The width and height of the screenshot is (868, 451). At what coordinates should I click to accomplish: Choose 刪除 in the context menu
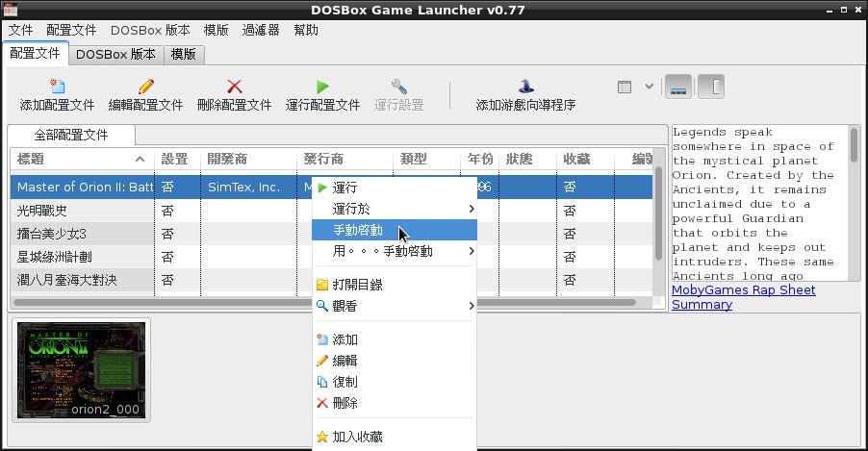[x=395, y=402]
